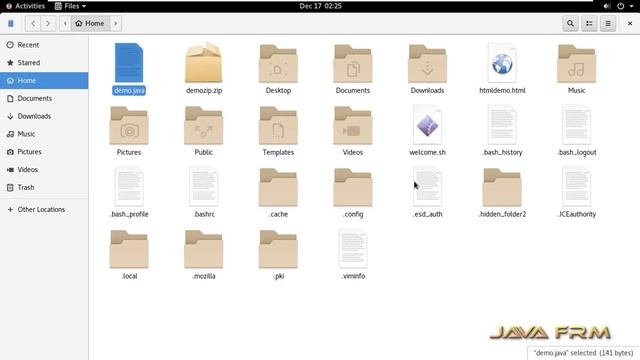Close the Files window
This screenshot has height=360, width=640.
tap(629, 24)
